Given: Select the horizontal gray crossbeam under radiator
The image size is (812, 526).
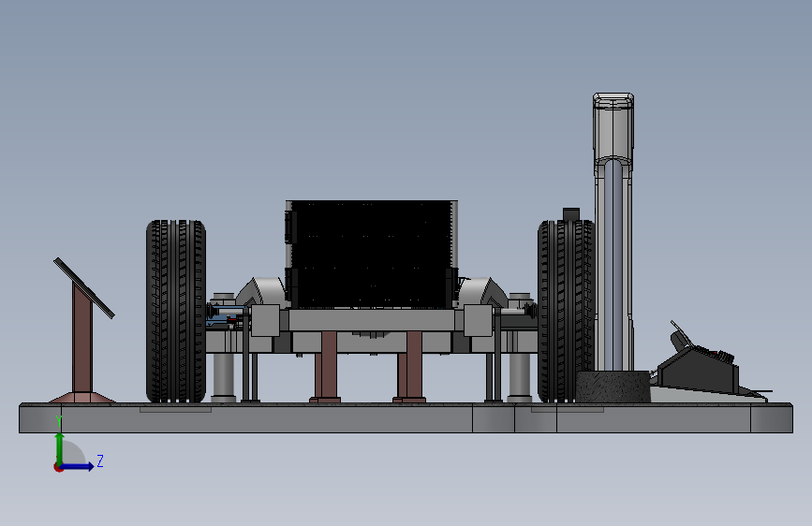Looking at the screenshot, I should coord(372,320).
